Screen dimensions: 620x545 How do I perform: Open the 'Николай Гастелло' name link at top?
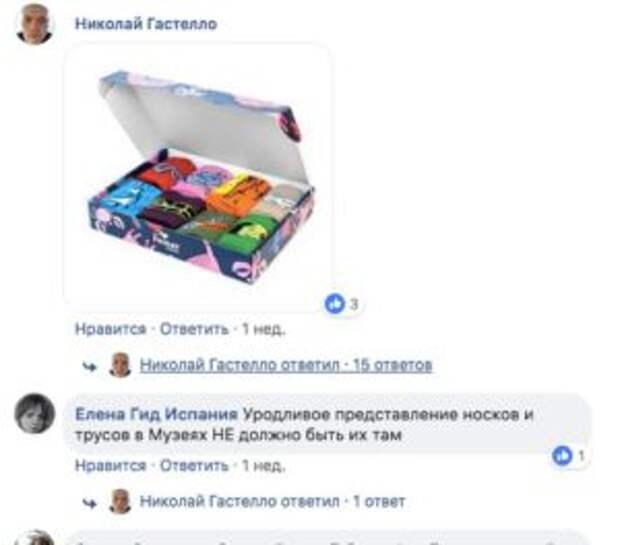[146, 24]
